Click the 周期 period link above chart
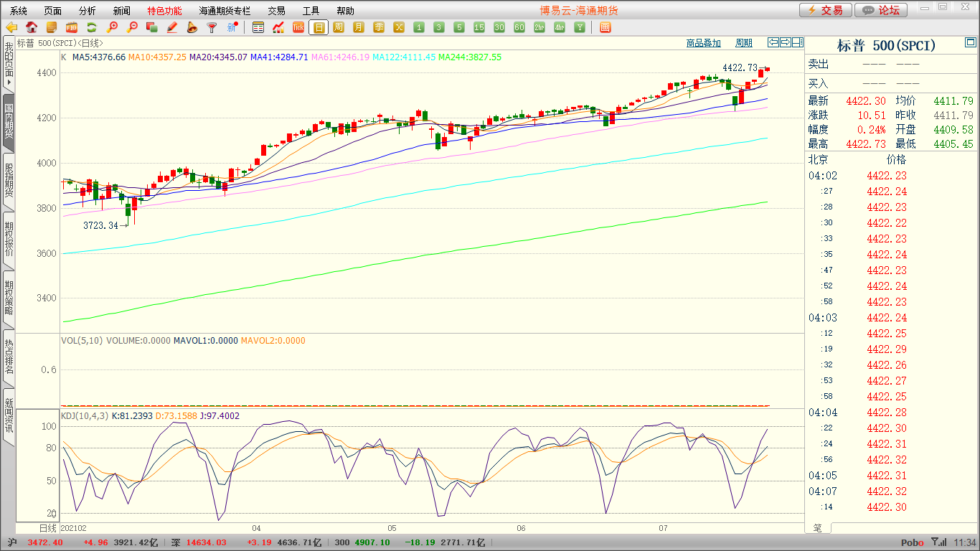Screen dimensions: 980x551 click(744, 43)
